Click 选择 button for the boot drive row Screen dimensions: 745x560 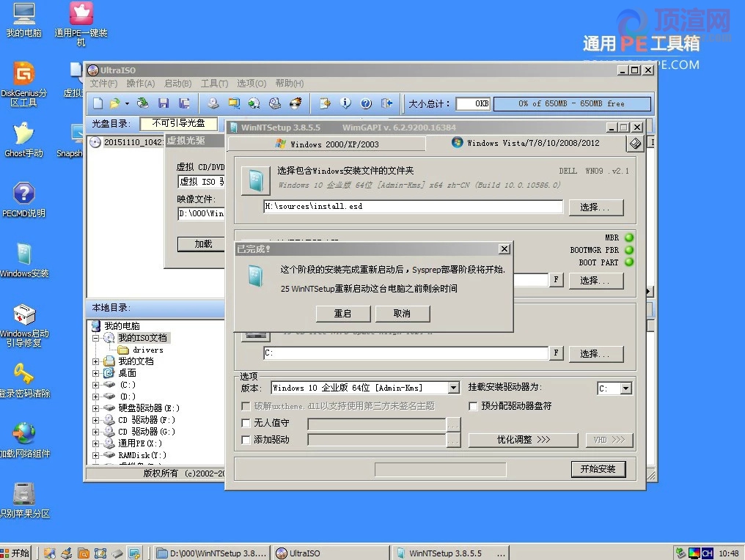point(596,280)
